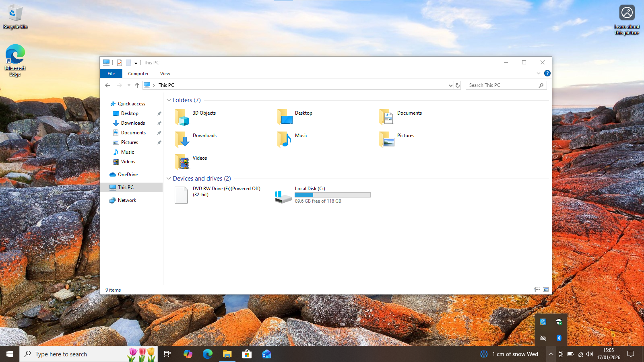Collapse the Devices and drives group

pyautogui.click(x=169, y=179)
